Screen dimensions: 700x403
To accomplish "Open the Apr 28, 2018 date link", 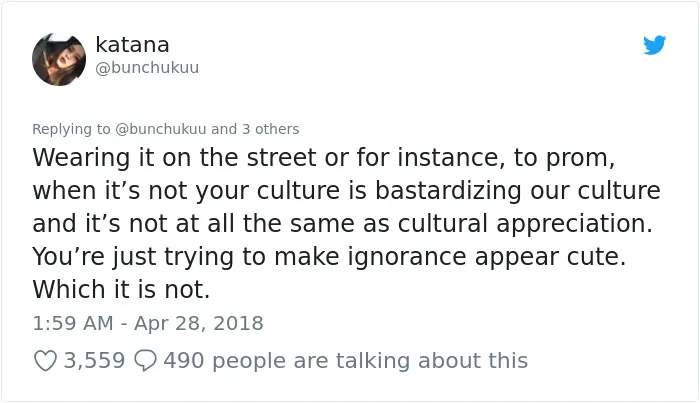I will tap(199, 324).
